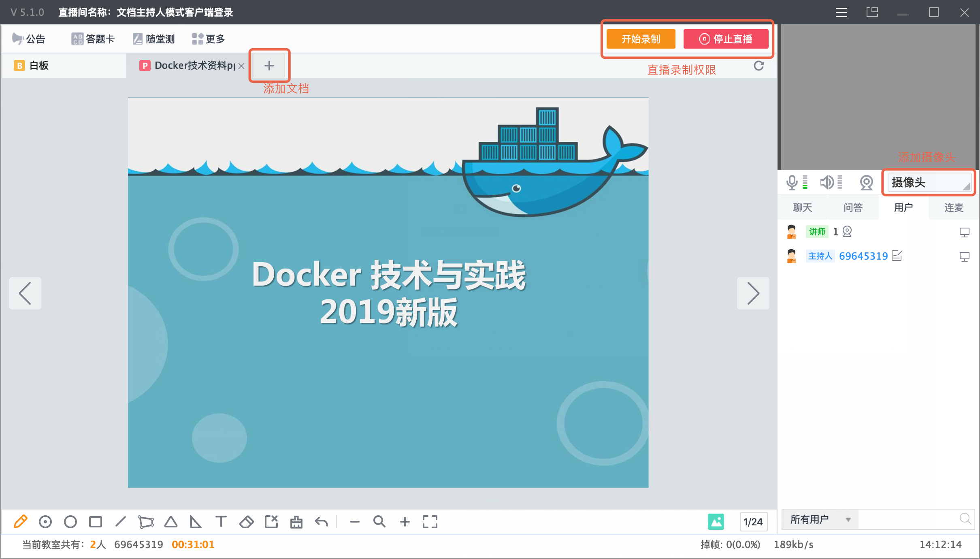Go to the next slide
Image resolution: width=980 pixels, height=559 pixels.
tap(753, 293)
